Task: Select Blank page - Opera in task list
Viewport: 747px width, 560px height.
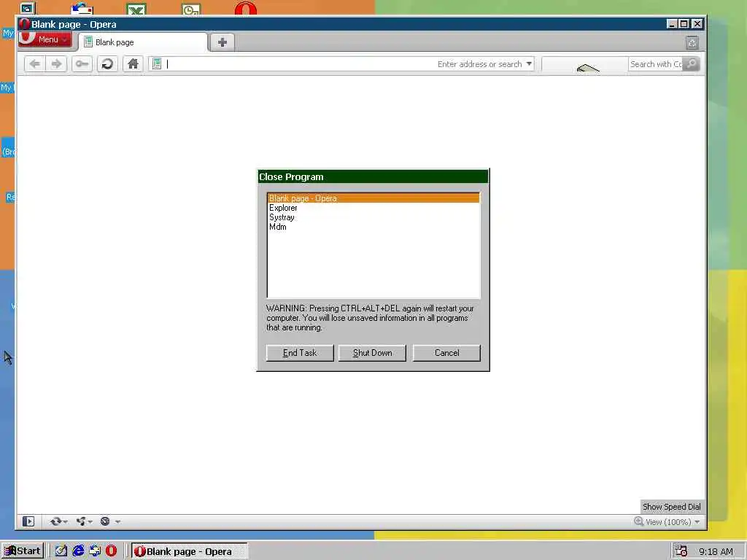Action: [x=373, y=198]
